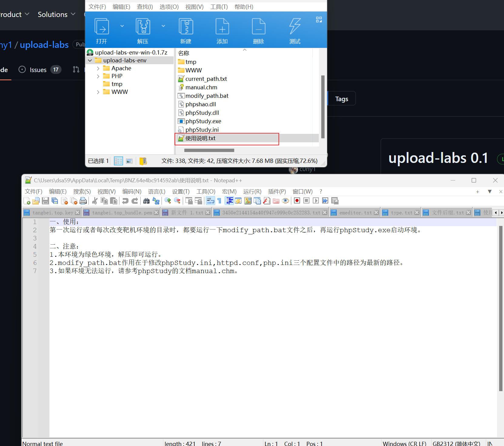Click the Save recorded macro icon
The height and width of the screenshot is (446, 504).
point(335,201)
